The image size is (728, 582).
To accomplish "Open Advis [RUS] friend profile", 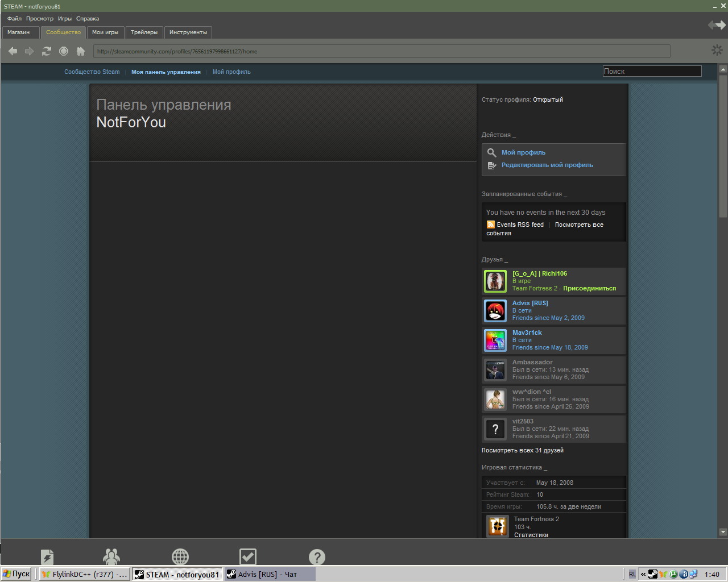I will [x=530, y=303].
